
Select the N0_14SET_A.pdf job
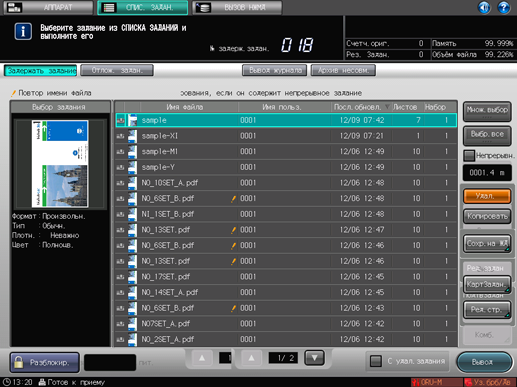coord(286,293)
